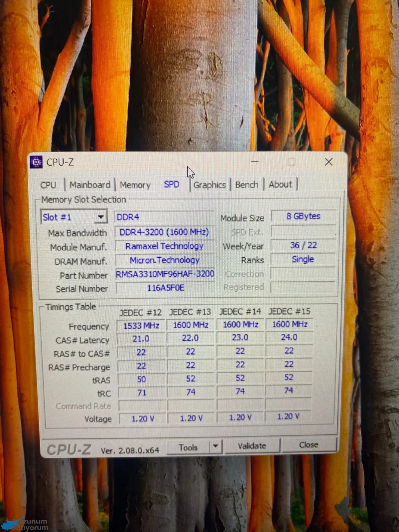Switch to the Memory tab

coord(135,185)
